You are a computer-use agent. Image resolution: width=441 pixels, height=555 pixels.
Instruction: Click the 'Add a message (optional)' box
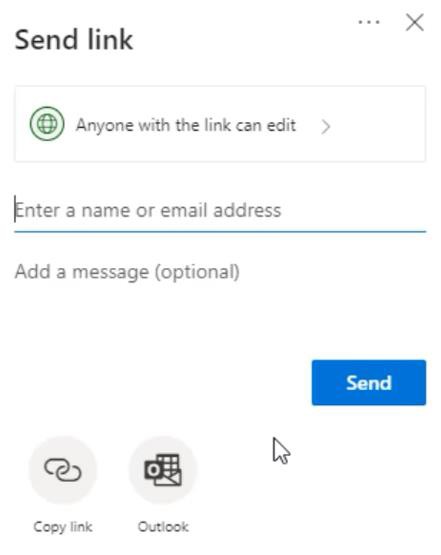220,272
